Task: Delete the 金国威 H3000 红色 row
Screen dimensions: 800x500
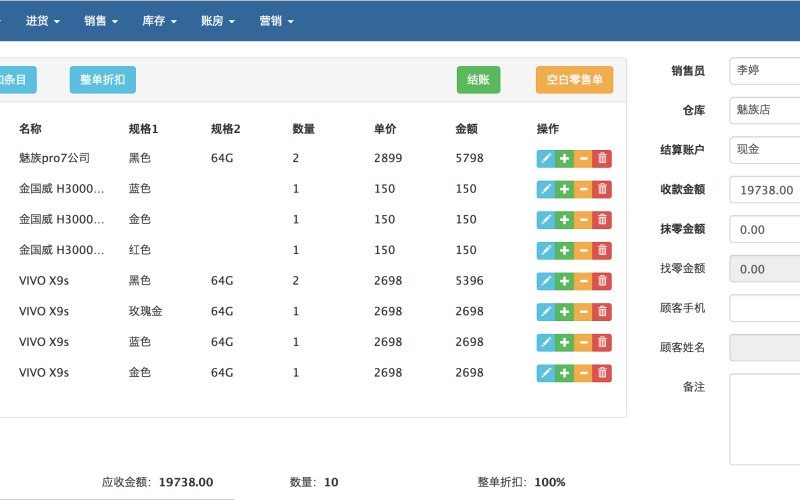Action: click(x=602, y=251)
